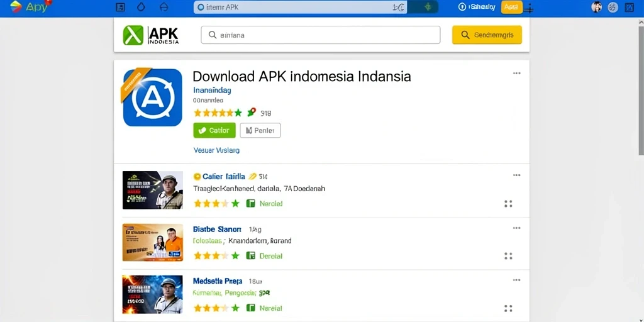The image size is (644, 322).
Task: Open the 'Download APK indomesia Indansia' title
Action: pos(302,76)
